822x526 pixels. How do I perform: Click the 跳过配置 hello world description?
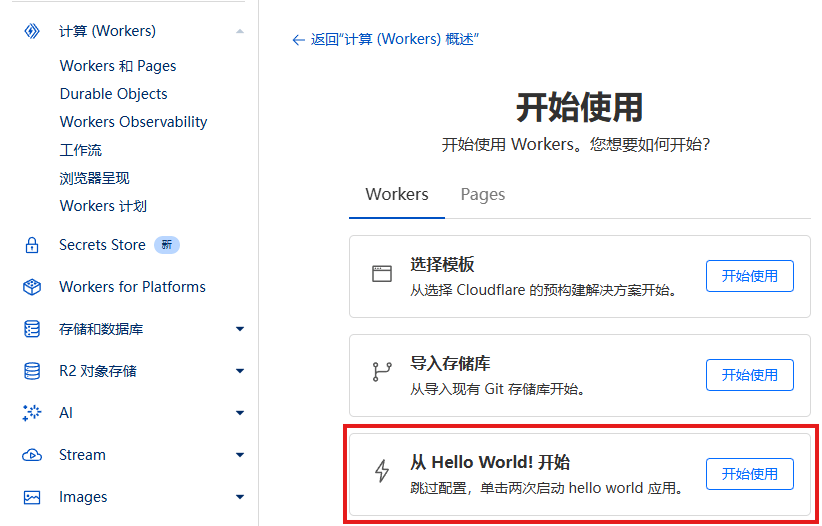pyautogui.click(x=547, y=488)
